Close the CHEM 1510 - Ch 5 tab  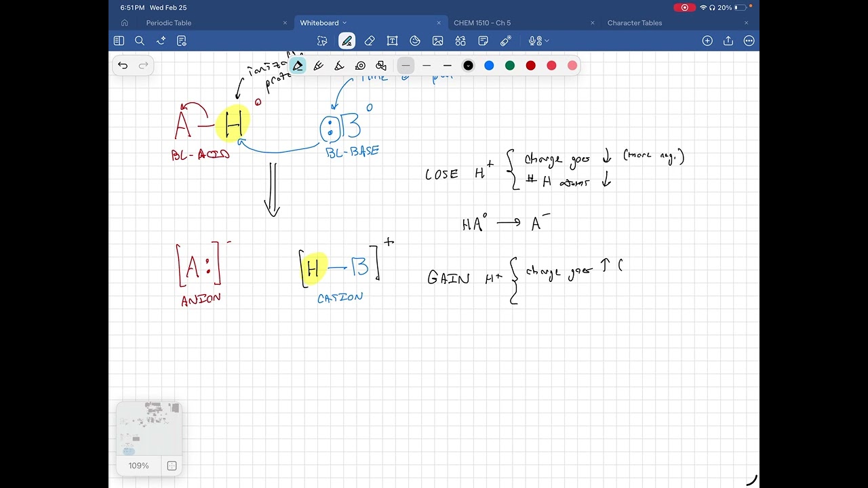point(593,23)
